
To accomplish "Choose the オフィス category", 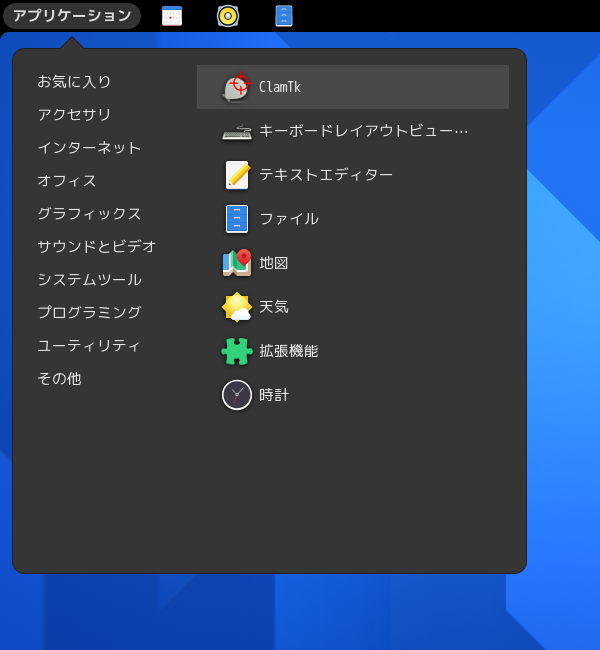I will tap(67, 181).
